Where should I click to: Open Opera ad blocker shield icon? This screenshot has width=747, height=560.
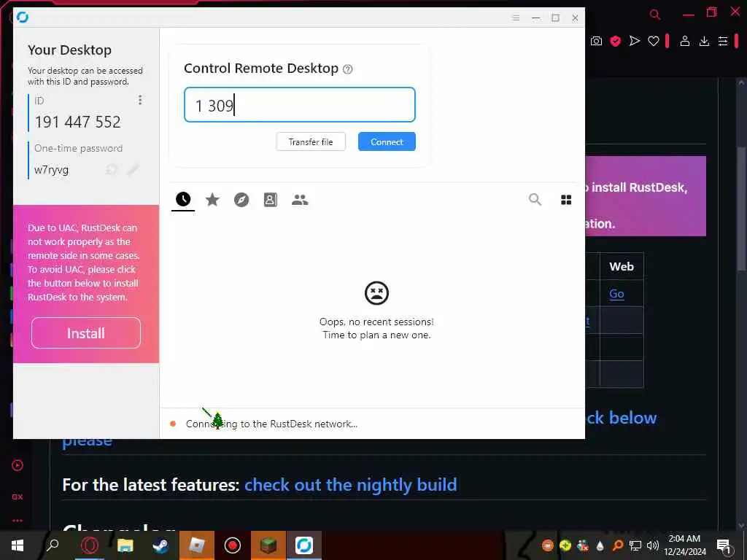pos(616,42)
